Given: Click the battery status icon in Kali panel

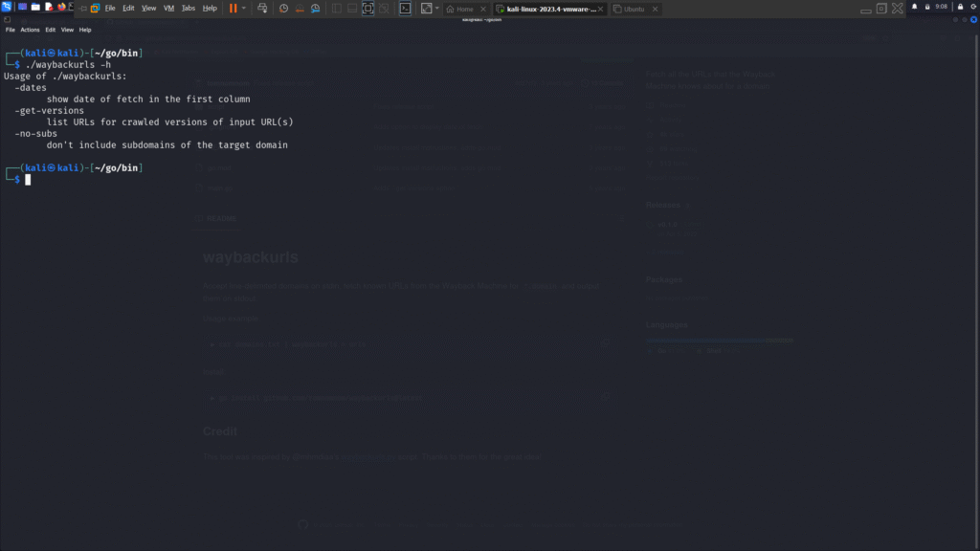Looking at the screenshot, I should [927, 7].
